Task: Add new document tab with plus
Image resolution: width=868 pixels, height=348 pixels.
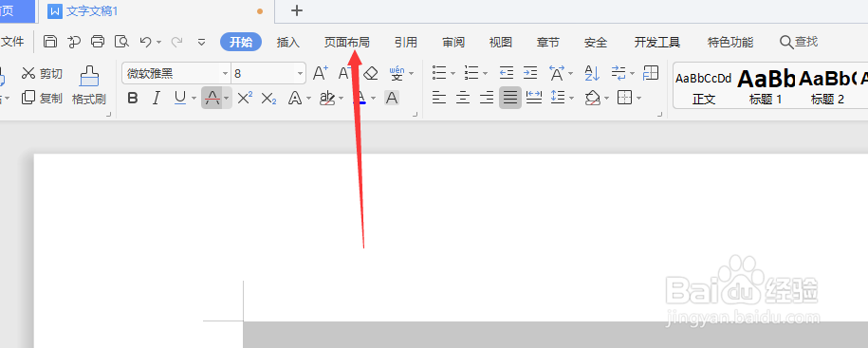Action: (x=297, y=10)
